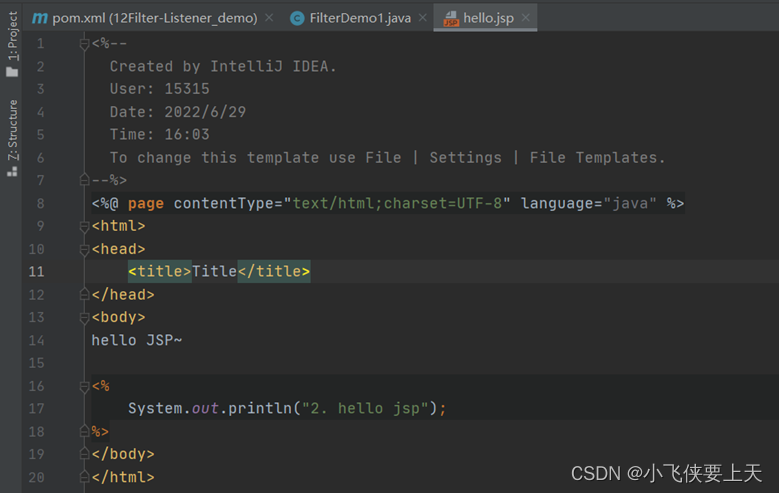
Task: Fold scriptlet end marker at line 18
Action: tap(84, 431)
